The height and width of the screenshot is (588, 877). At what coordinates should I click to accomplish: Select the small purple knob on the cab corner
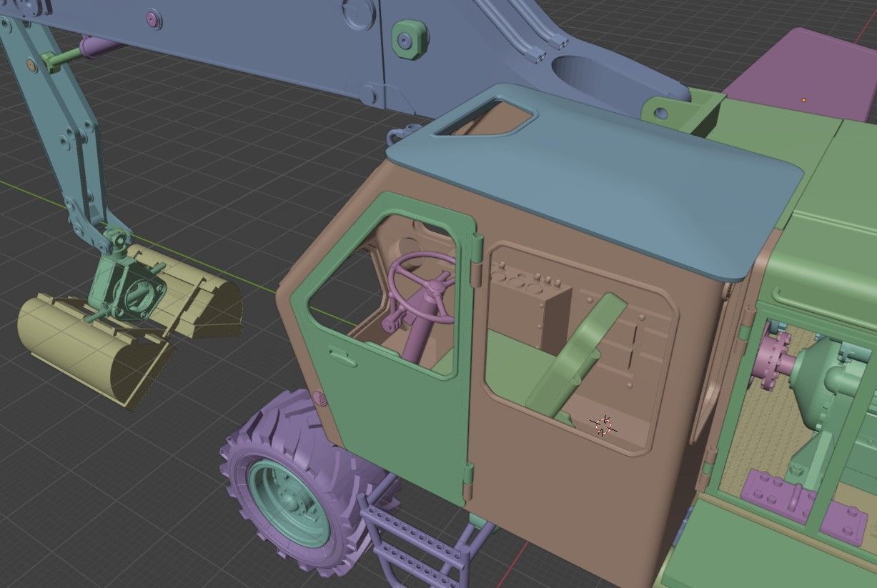319,399
